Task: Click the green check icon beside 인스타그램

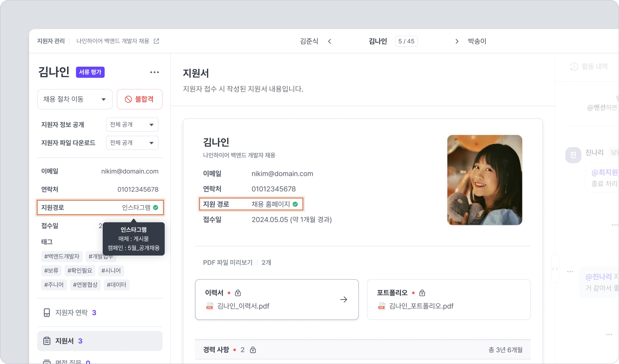Action: 155,207
